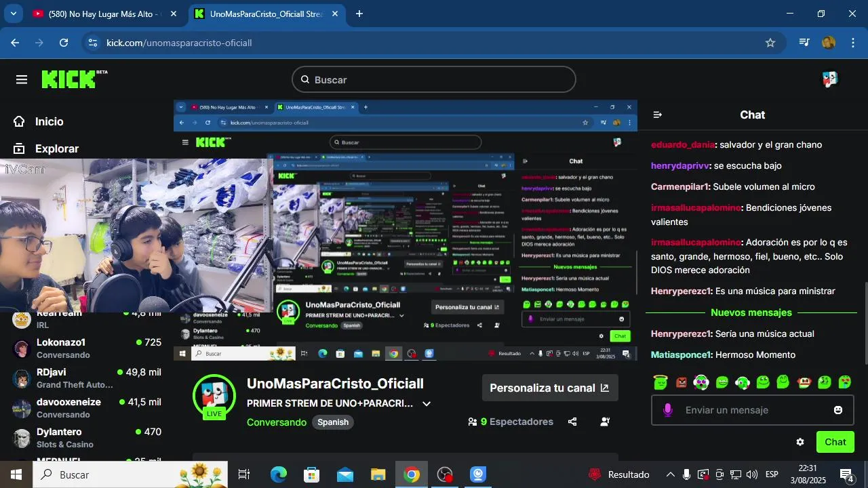Click the live stream video player
The height and width of the screenshot is (488, 868).
pyautogui.click(x=406, y=230)
